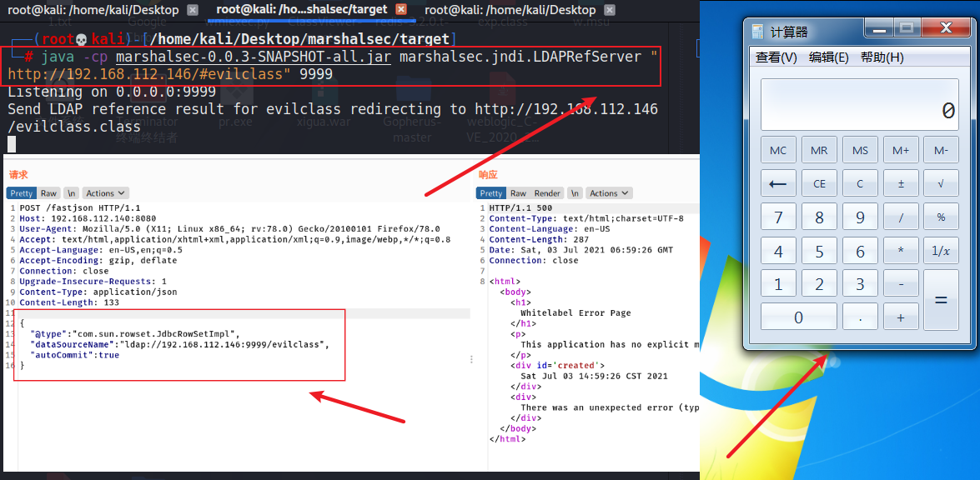980x480 pixels.
Task: Toggle \n display in request panel
Action: [71, 193]
